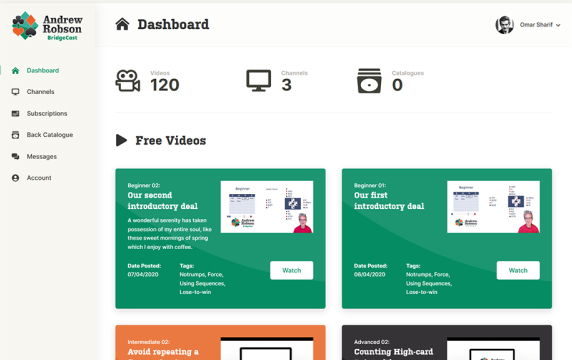Watch the Beginner 02 second introductory deal
The width and height of the screenshot is (572, 360).
pos(291,270)
